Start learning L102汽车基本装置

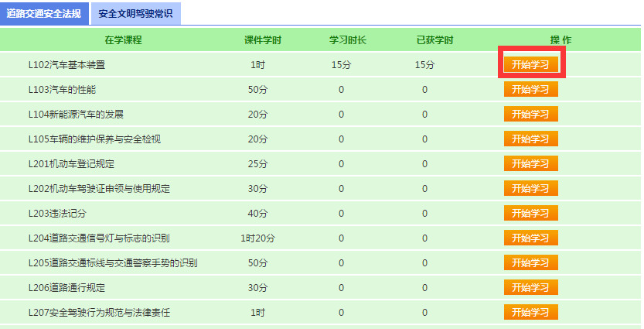[531, 64]
